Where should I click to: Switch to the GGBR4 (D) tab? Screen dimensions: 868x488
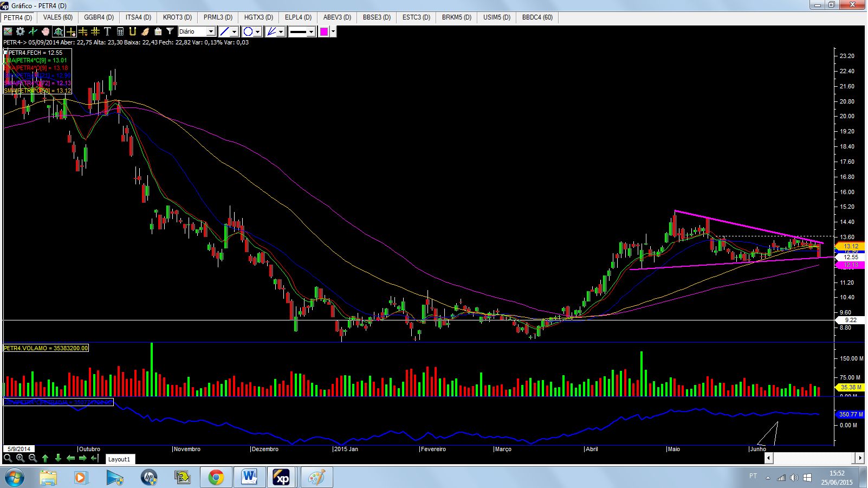click(x=99, y=17)
